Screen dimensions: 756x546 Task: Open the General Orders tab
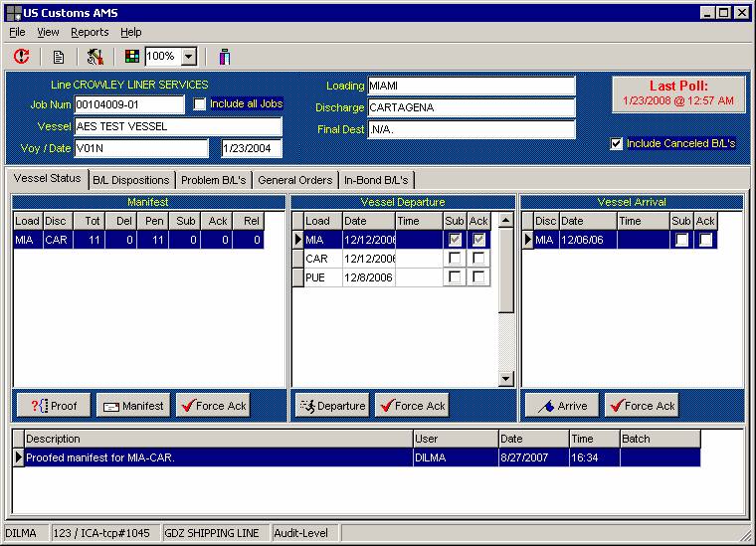point(294,180)
